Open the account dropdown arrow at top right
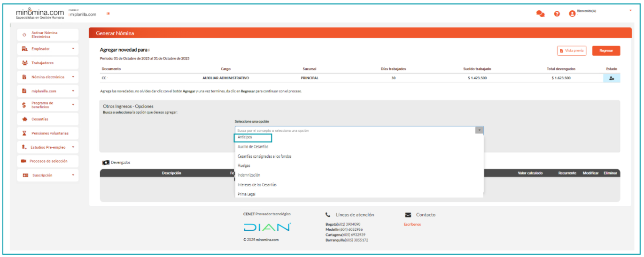Image resolution: width=644 pixels, height=257 pixels. pos(630,10)
